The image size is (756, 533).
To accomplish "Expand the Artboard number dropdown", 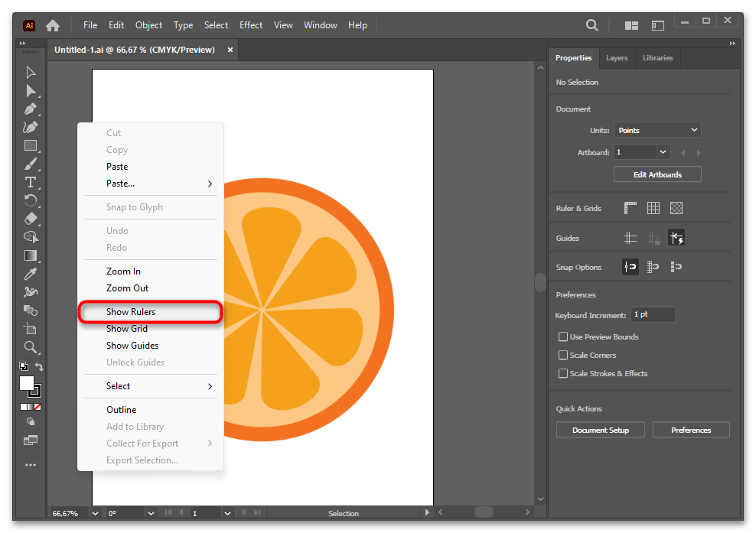I will pyautogui.click(x=663, y=152).
